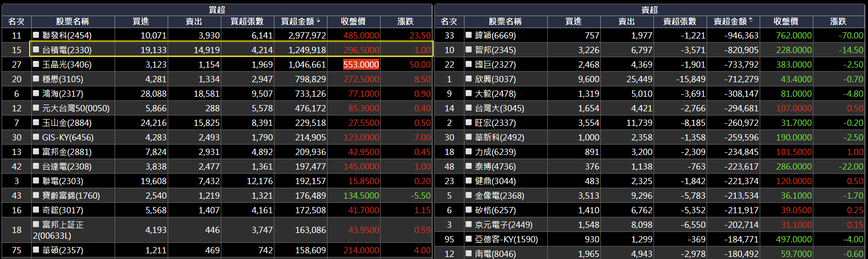The width and height of the screenshot is (868, 259).
Task: Click the 23.50 change value
Action: coord(420,35)
